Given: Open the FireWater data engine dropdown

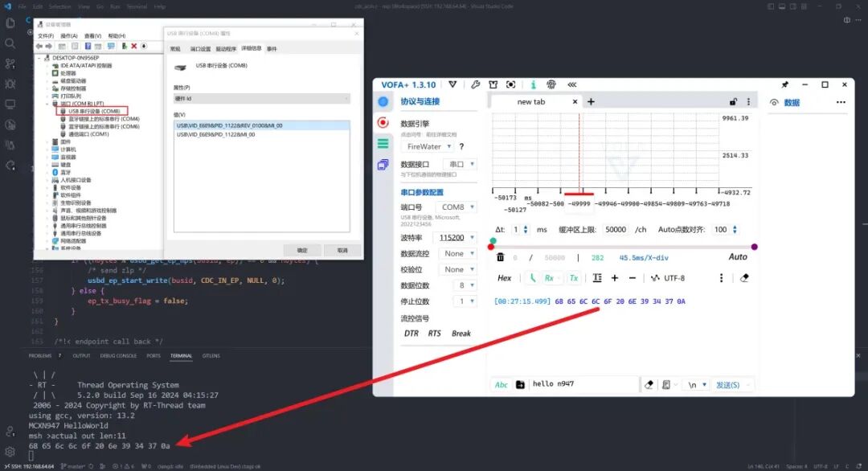Looking at the screenshot, I should [429, 146].
